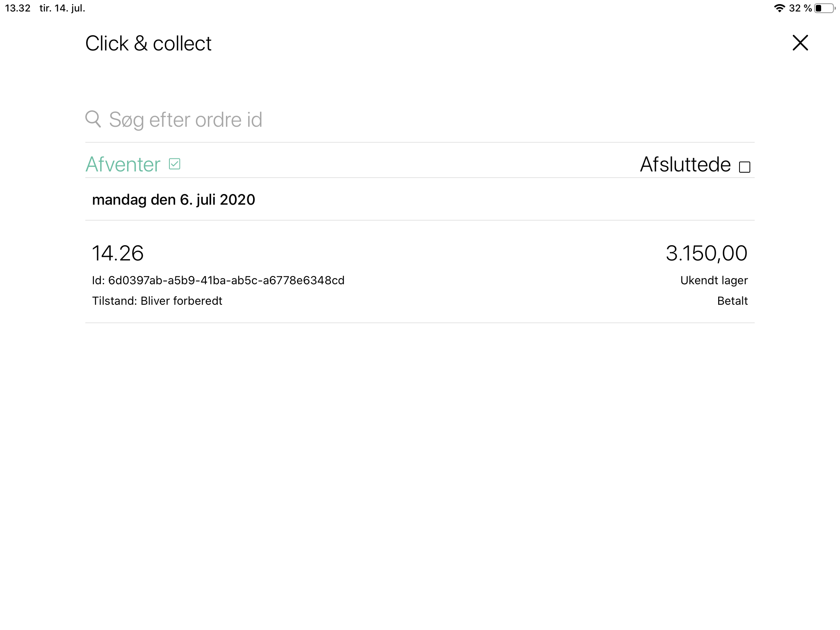Select the Afsluttede label

[x=685, y=164]
